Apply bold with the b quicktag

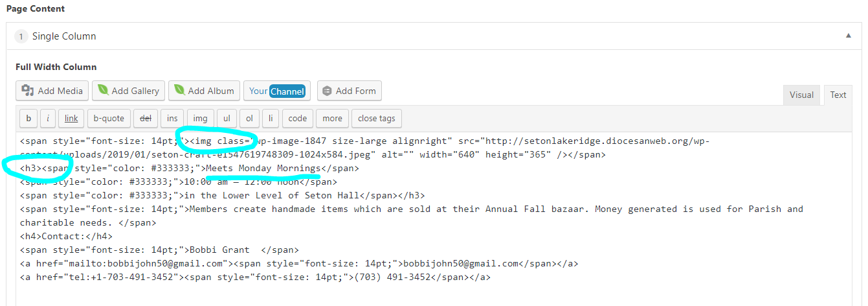(28, 119)
